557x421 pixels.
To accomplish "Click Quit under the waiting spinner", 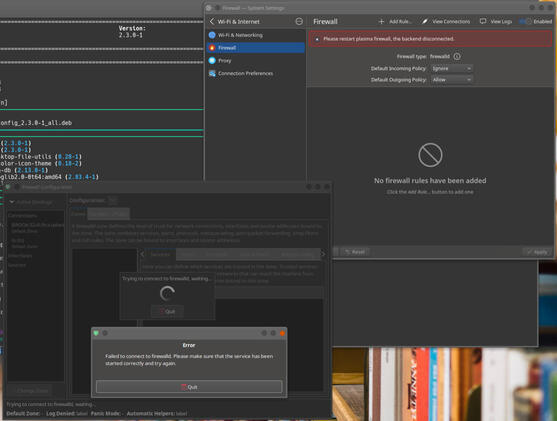I will coord(167,311).
